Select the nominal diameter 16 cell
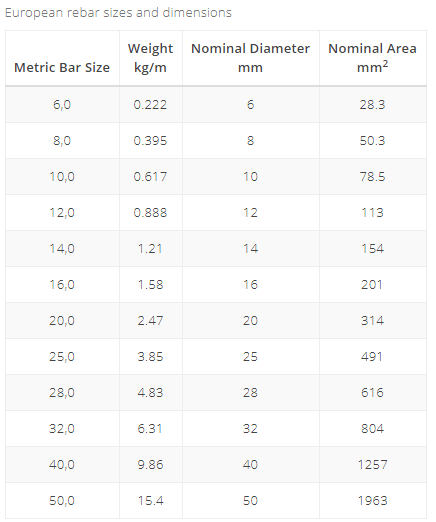This screenshot has height=522, width=436. tap(250, 285)
